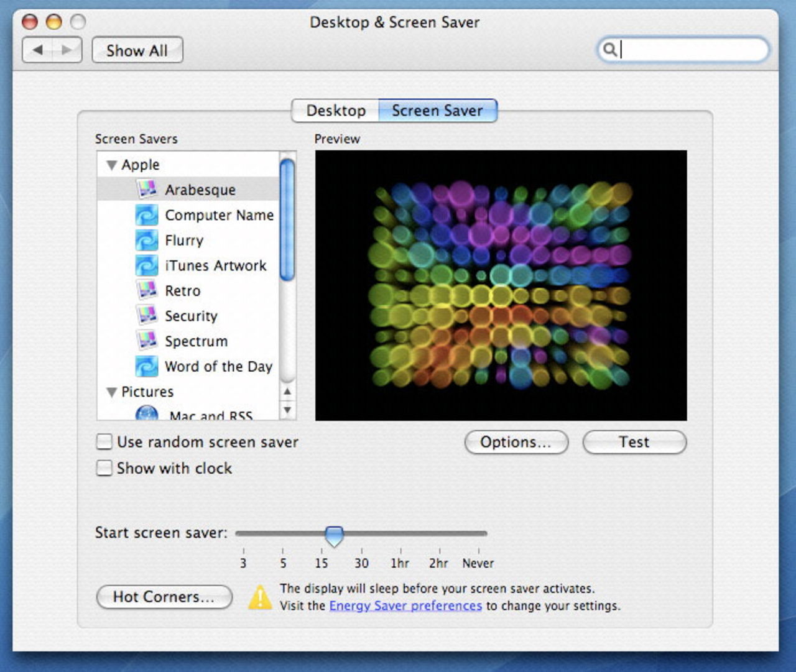Select the Flurry screen saver icon
This screenshot has width=796, height=672.
[x=147, y=240]
